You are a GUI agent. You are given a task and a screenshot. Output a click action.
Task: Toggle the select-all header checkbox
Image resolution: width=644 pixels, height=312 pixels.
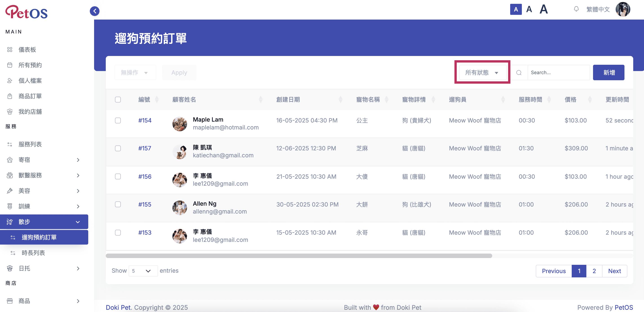[x=118, y=100]
